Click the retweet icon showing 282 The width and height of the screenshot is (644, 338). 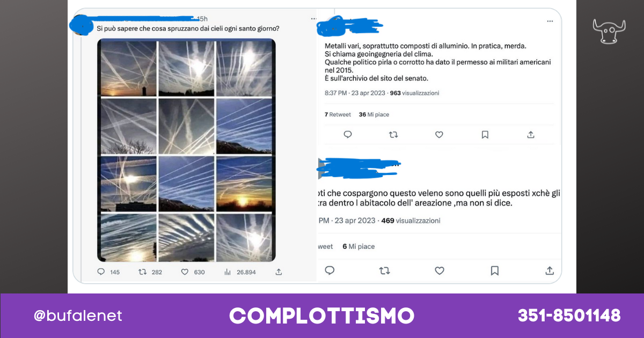tap(142, 272)
